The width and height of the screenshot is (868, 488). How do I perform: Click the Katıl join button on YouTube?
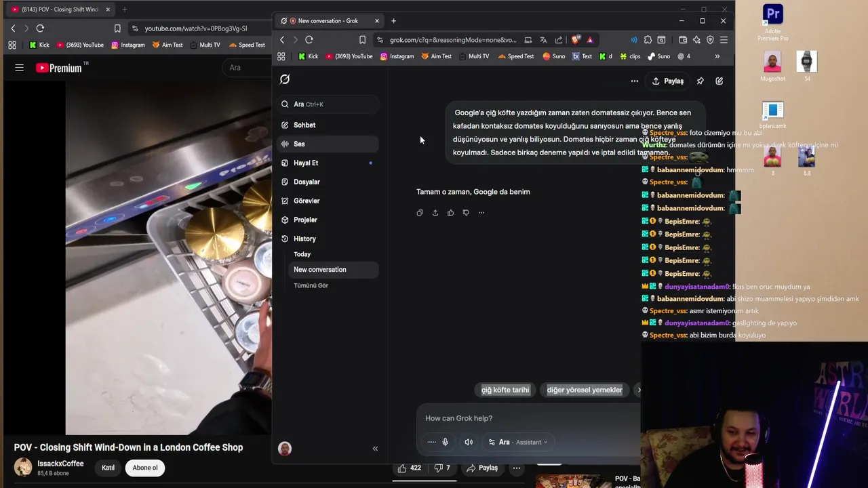(x=108, y=468)
